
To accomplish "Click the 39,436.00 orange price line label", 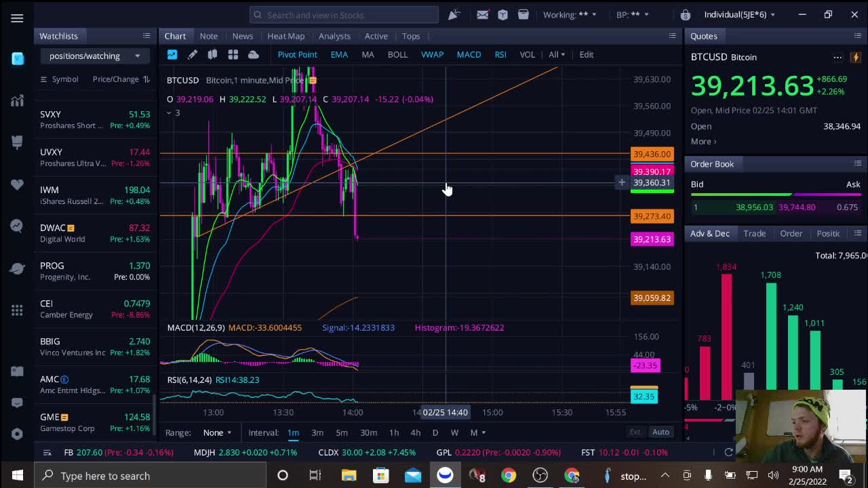I will point(652,154).
